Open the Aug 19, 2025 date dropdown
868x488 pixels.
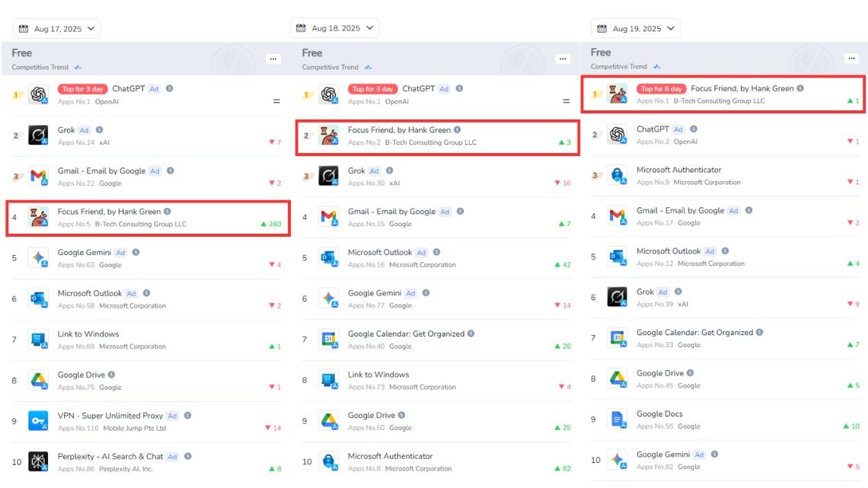point(636,29)
